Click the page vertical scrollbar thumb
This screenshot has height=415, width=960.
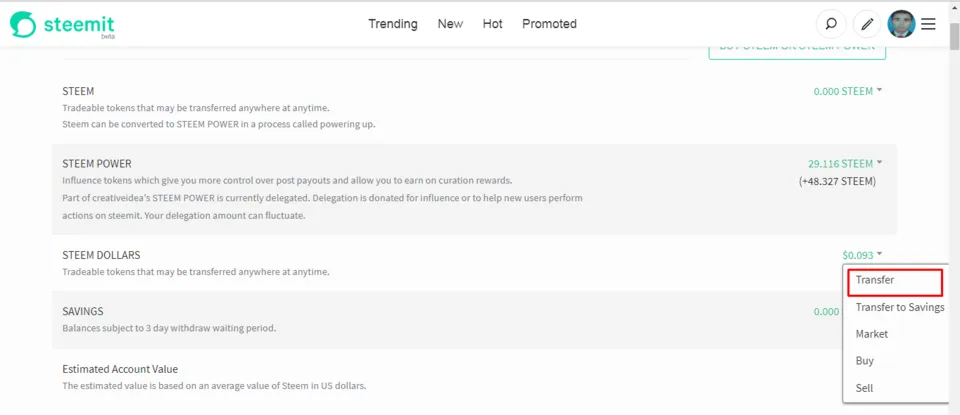point(954,36)
